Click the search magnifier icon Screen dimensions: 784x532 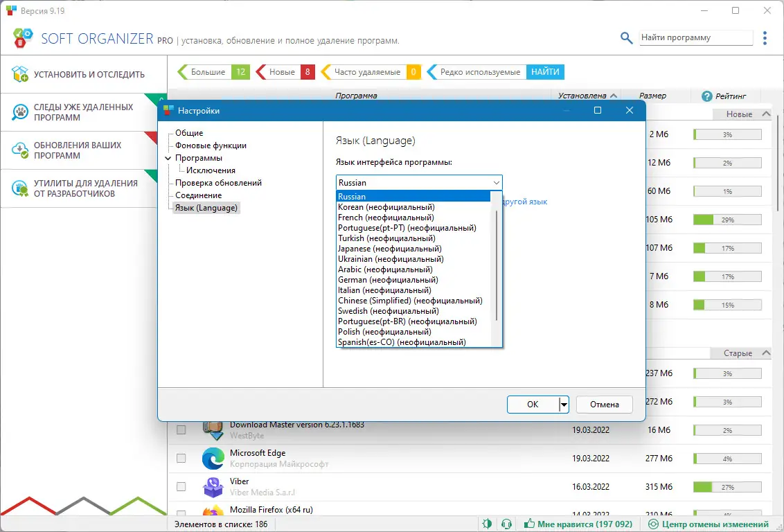pos(626,38)
